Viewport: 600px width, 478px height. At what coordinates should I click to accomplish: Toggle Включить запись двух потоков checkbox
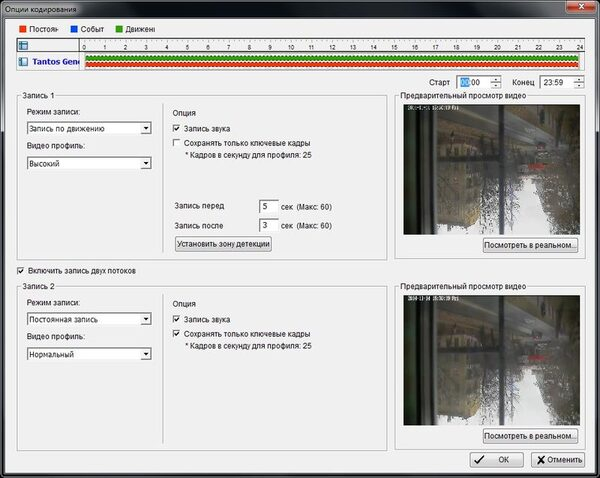[x=21, y=271]
